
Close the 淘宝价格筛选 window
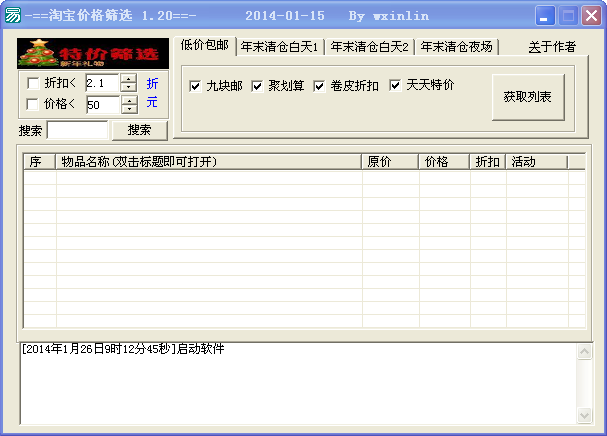pyautogui.click(x=591, y=16)
